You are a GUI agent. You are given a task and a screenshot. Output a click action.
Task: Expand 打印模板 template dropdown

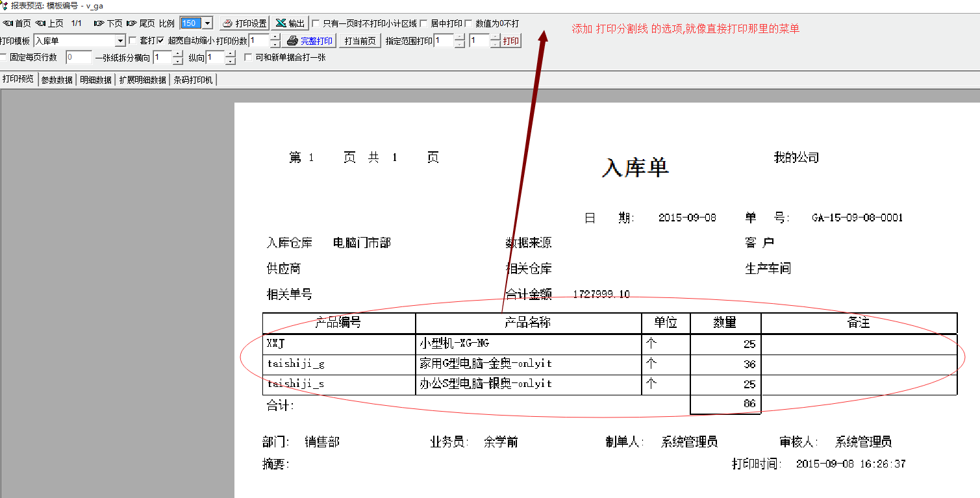coord(120,41)
